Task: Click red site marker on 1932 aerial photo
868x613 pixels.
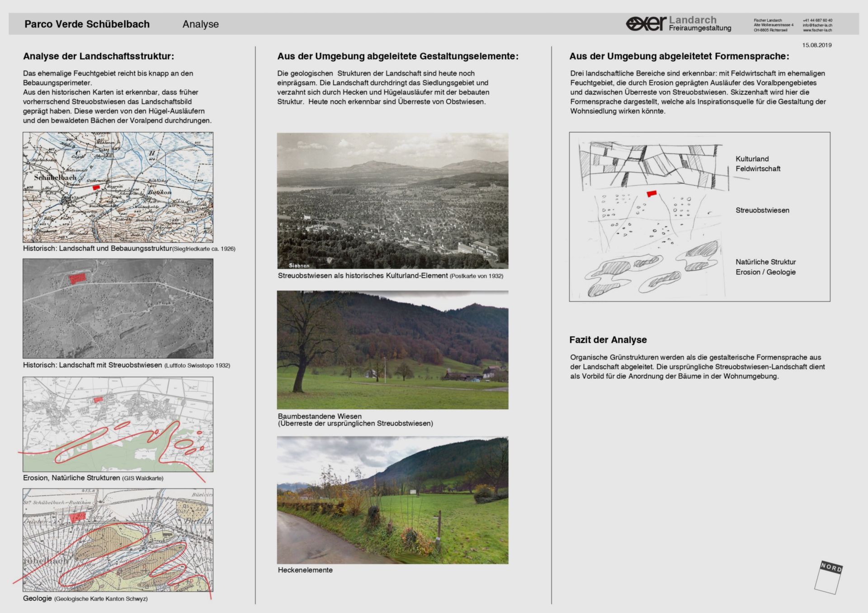Action: [77, 278]
